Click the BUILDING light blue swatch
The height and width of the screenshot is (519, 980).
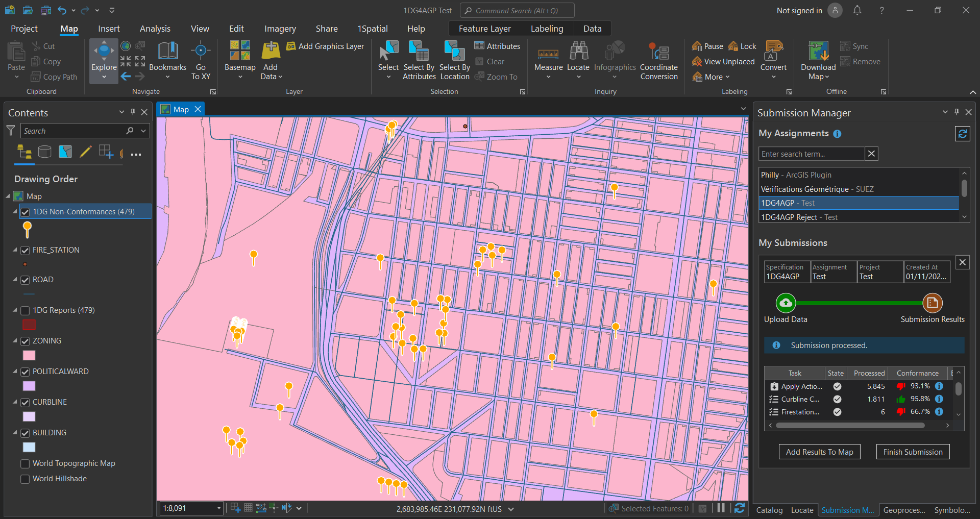29,447
